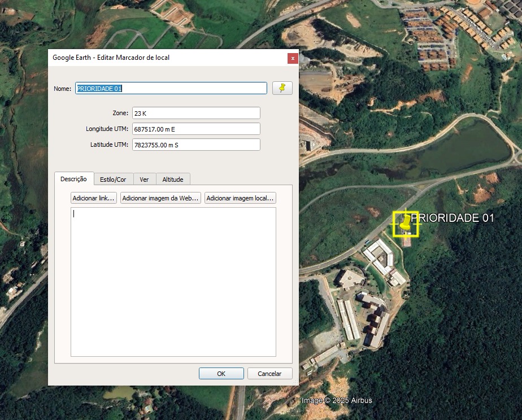Choose Adicionar imagem local... button
This screenshot has height=420, width=522.
240,199
